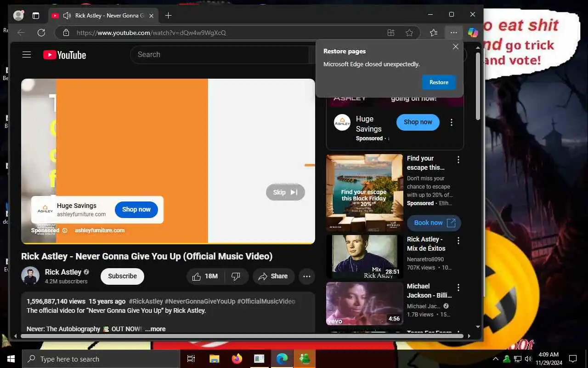Open a new browser tab

[x=168, y=16]
